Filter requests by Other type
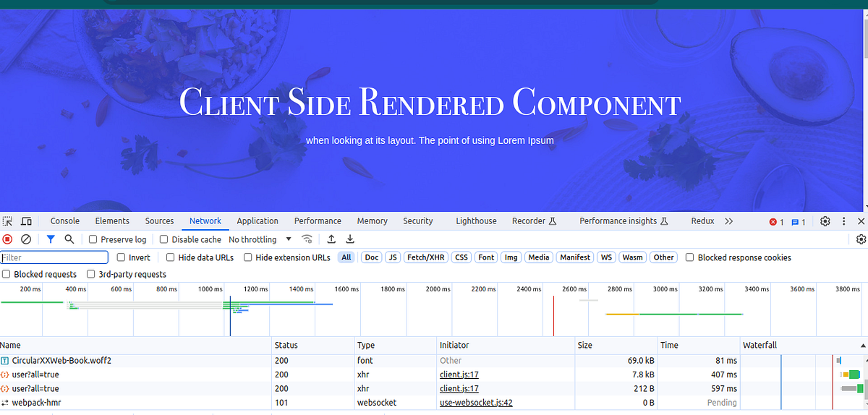 [x=663, y=257]
